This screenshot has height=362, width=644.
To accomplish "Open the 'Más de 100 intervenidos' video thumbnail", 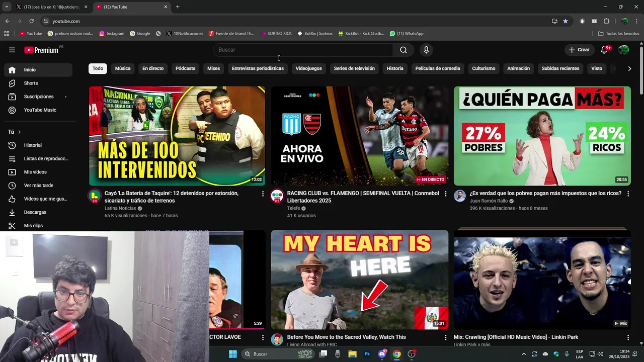I will [177, 136].
